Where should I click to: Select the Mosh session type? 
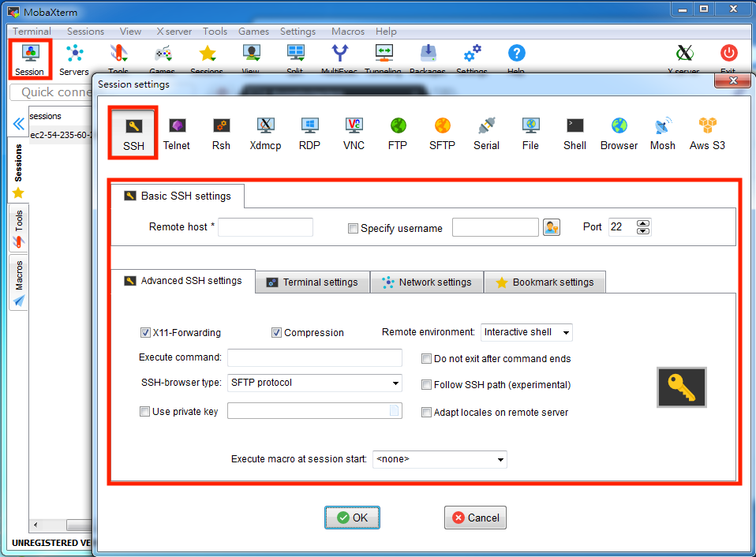click(663, 133)
